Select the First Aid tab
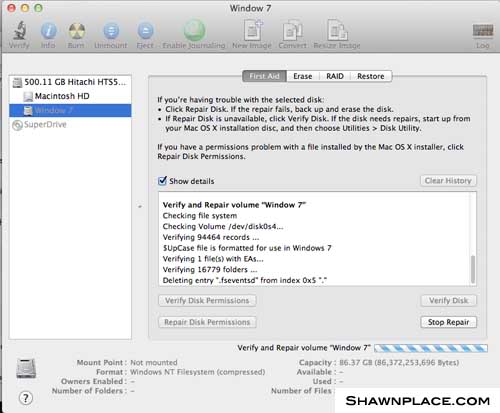This screenshot has height=413, width=500. pyautogui.click(x=264, y=76)
